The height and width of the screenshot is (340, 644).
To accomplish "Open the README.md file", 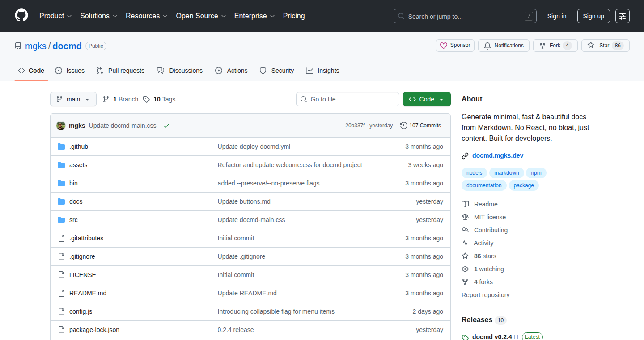I will tap(88, 293).
